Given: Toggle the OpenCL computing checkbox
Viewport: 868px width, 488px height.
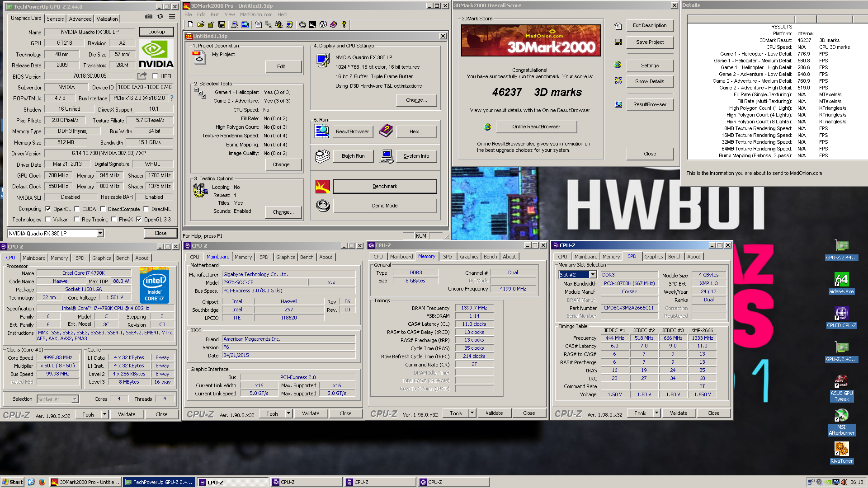Looking at the screenshot, I should pyautogui.click(x=48, y=209).
